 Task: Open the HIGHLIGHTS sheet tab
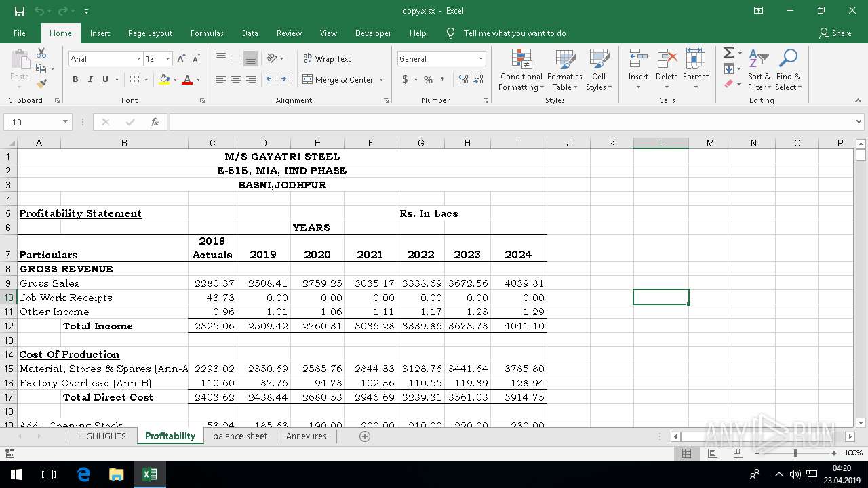[x=102, y=436]
